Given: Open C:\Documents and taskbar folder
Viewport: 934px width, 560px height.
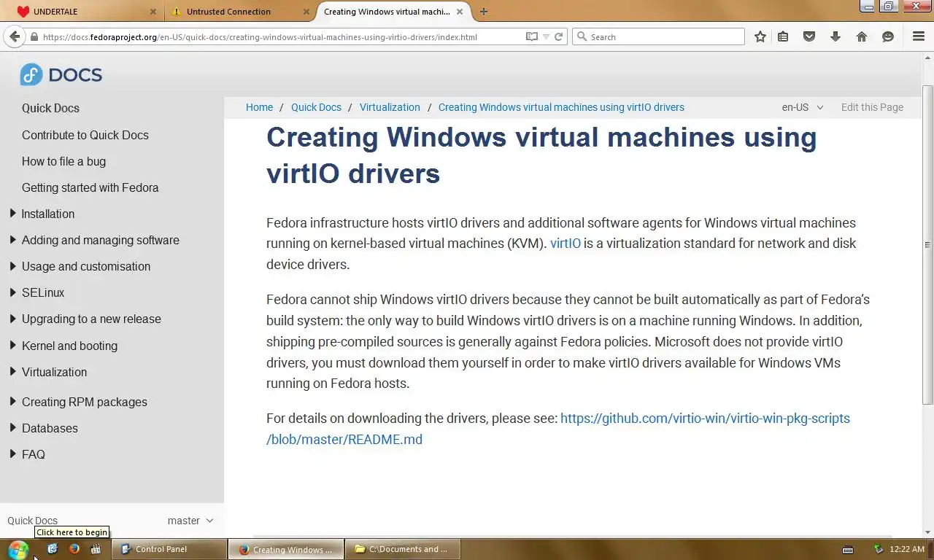Looking at the screenshot, I should pos(403,549).
